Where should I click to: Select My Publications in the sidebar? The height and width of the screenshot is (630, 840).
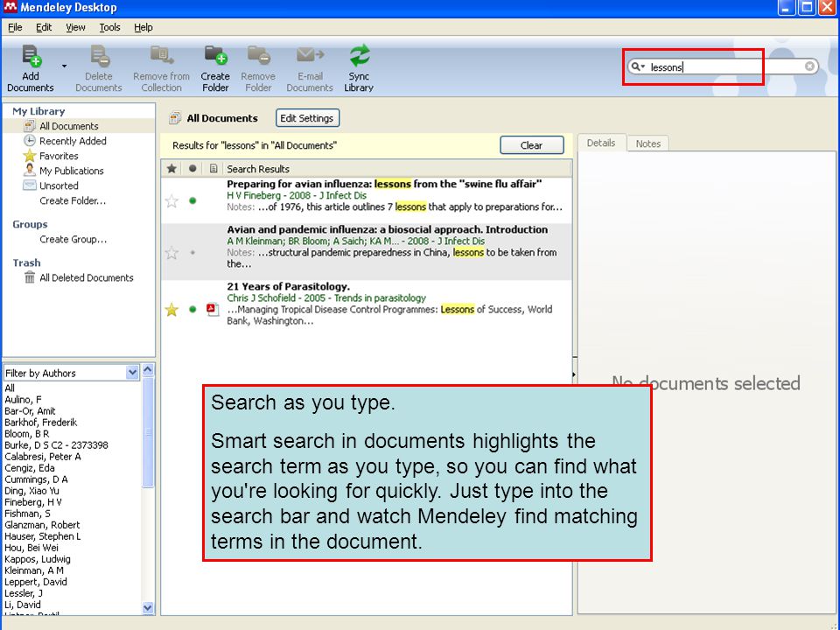coord(71,171)
